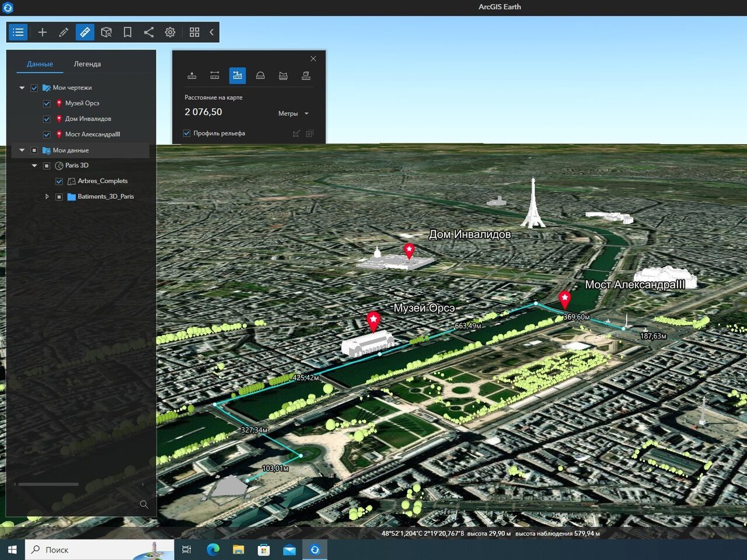The width and height of the screenshot is (747, 560).
Task: Close the measurement panel
Action: tap(313, 58)
